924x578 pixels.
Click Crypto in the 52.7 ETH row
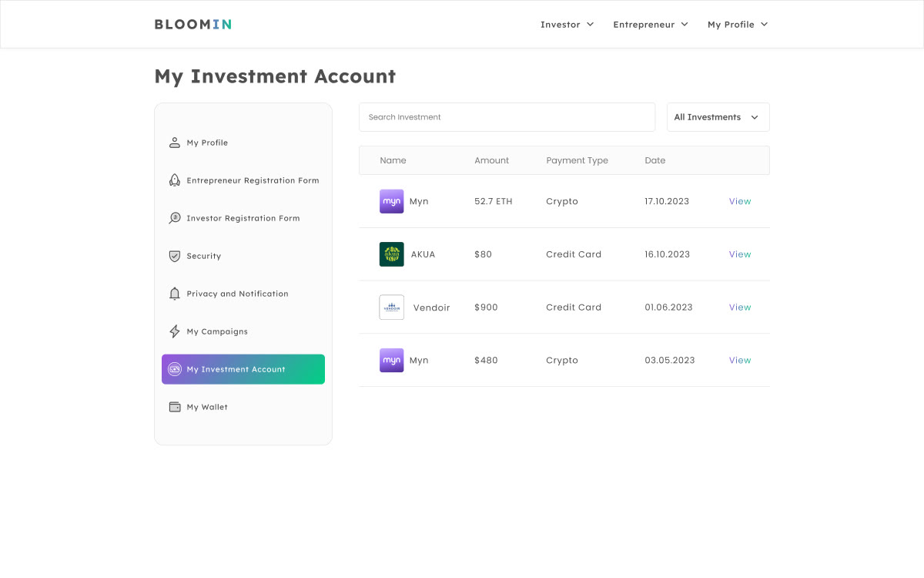point(562,201)
